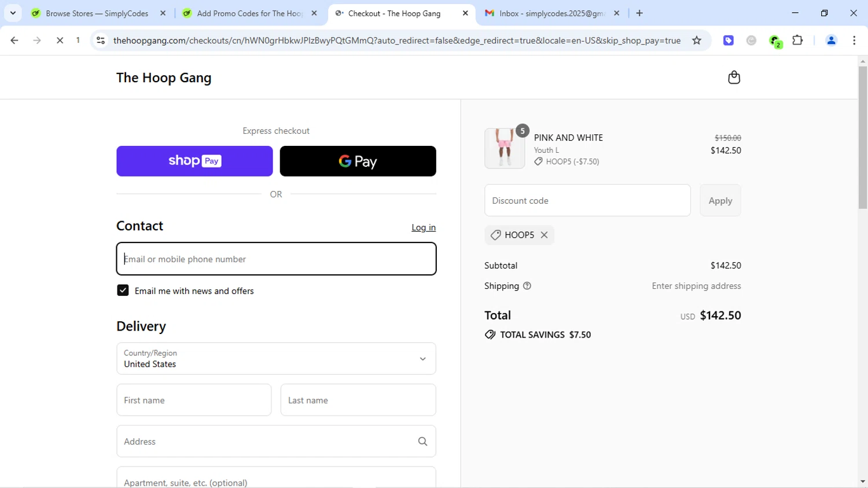Uncheck Email me with news and offers
The height and width of the screenshot is (488, 868).
[123, 291]
